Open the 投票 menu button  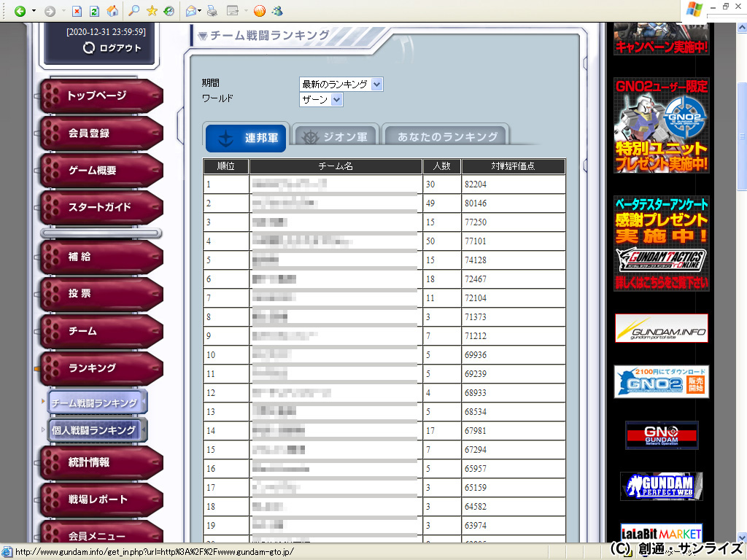(x=101, y=294)
